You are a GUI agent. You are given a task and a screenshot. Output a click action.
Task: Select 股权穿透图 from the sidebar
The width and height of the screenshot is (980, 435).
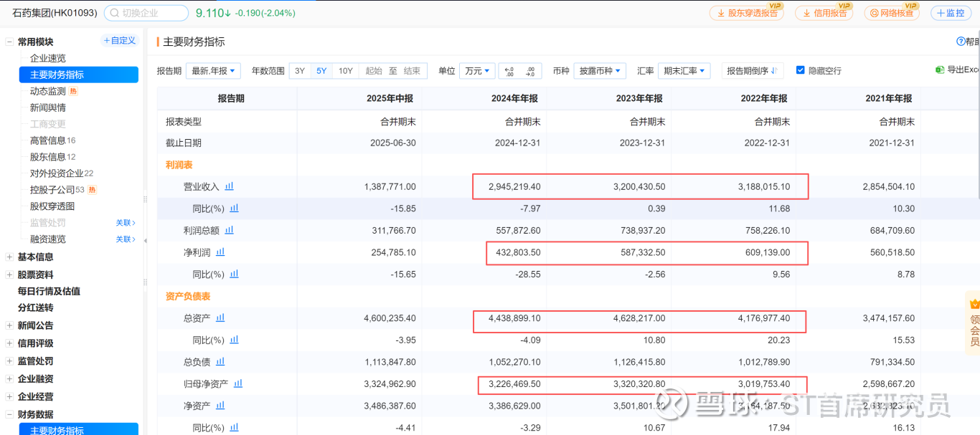(52, 206)
